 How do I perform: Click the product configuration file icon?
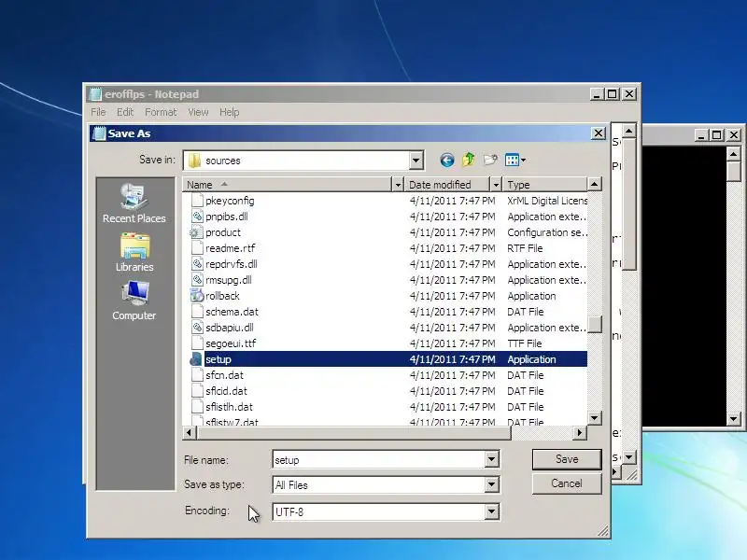point(196,232)
